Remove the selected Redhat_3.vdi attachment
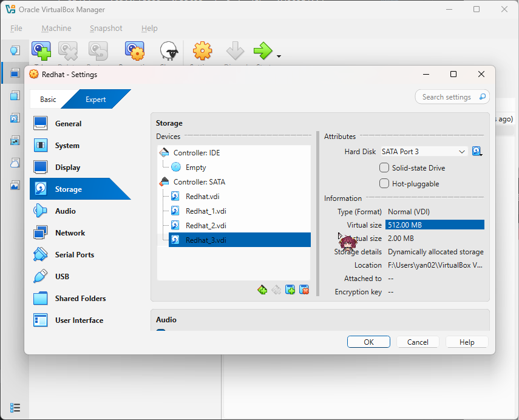519x420 pixels. click(304, 290)
